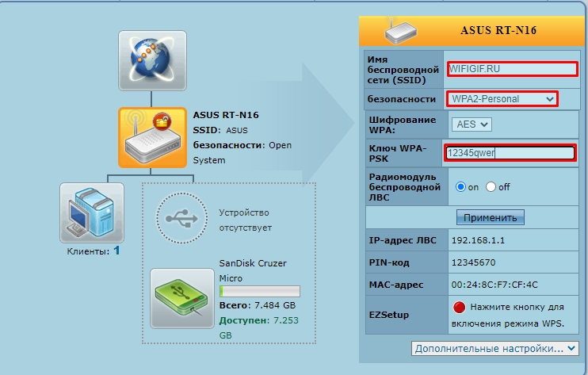Screen dimensions: 588x375
Task: Open the SanDisk Cruzer USB drive icon
Action: tap(182, 299)
